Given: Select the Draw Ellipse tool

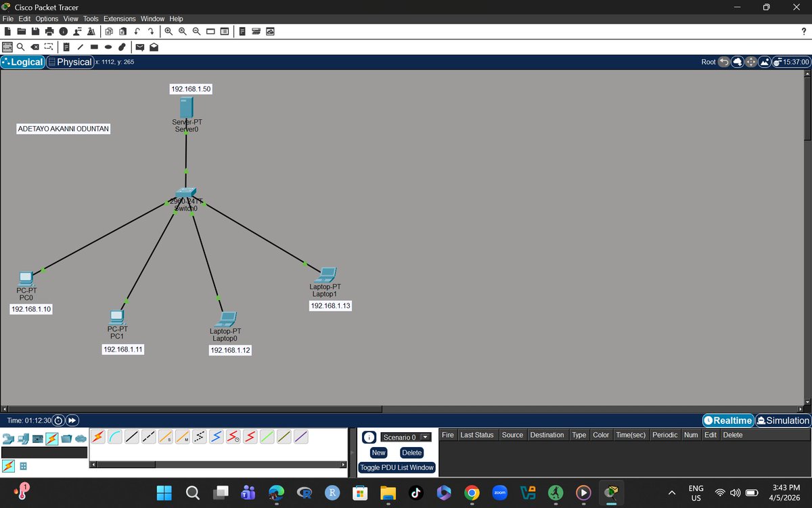Looking at the screenshot, I should pos(108,47).
